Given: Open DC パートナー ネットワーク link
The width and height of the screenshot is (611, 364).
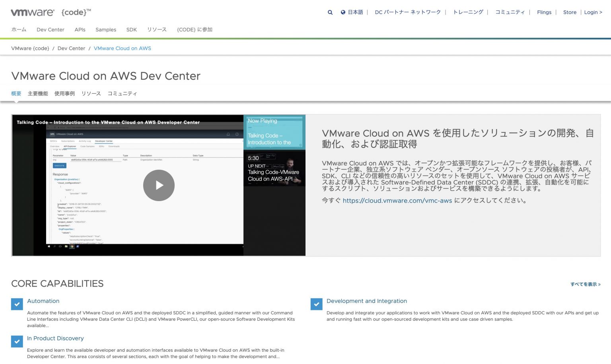Looking at the screenshot, I should (x=408, y=12).
